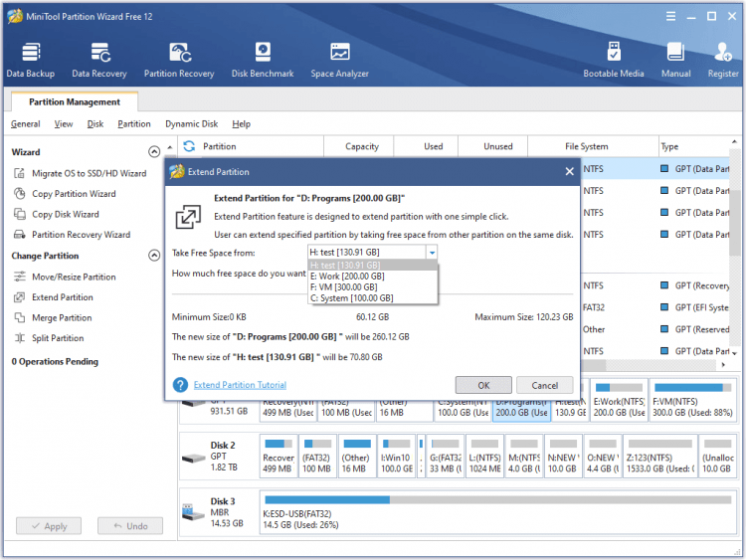Refresh the partition list icon
This screenshot has height=560, width=746.
click(189, 146)
